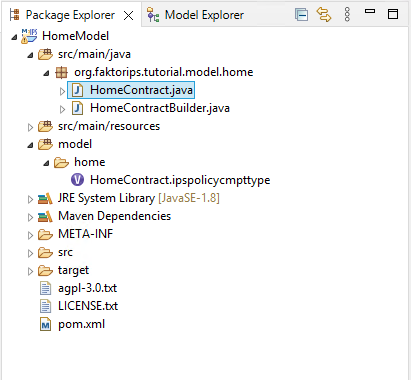Image resolution: width=411 pixels, height=380 pixels.
Task: Click the HomeContract.ipspolicycmpttype purple icon
Action: click(x=77, y=180)
